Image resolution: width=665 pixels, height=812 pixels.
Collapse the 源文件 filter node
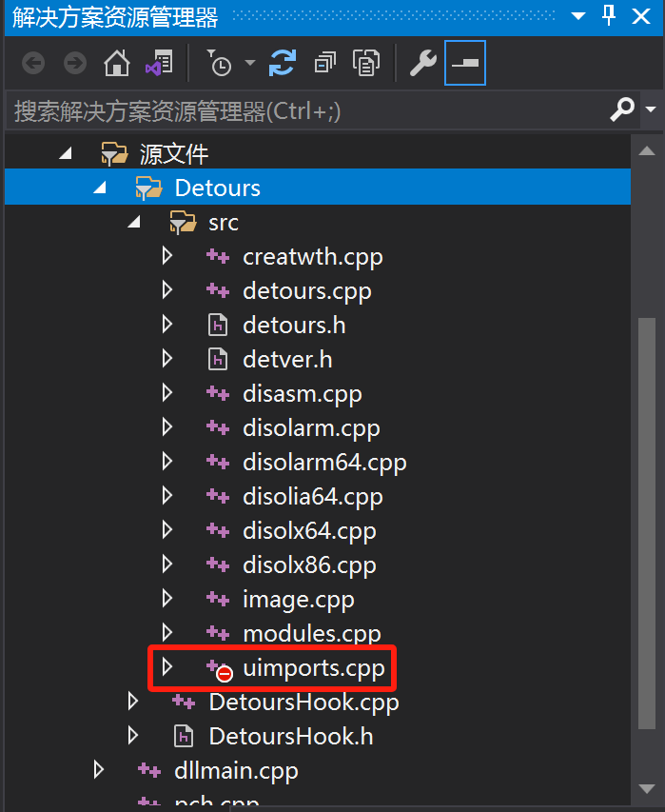tap(66, 153)
